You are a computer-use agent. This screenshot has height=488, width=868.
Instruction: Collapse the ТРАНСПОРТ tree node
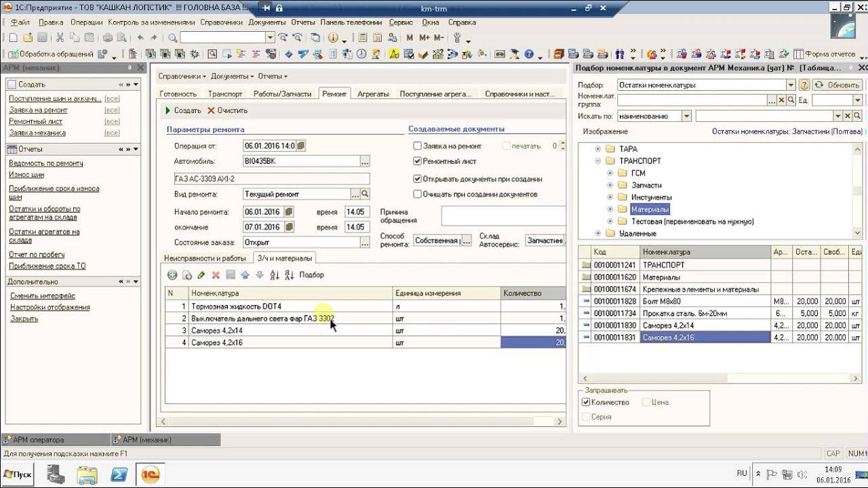(598, 161)
